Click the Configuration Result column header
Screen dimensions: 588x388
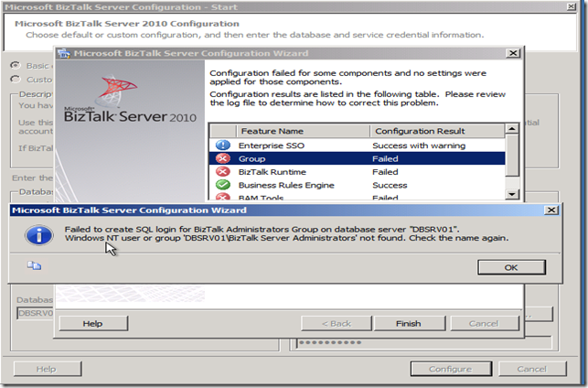pos(437,131)
